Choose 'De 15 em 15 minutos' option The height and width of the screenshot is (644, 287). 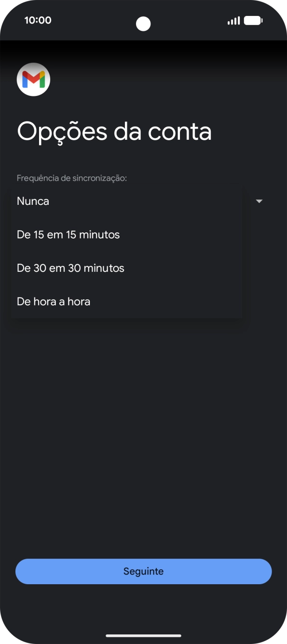tap(68, 235)
